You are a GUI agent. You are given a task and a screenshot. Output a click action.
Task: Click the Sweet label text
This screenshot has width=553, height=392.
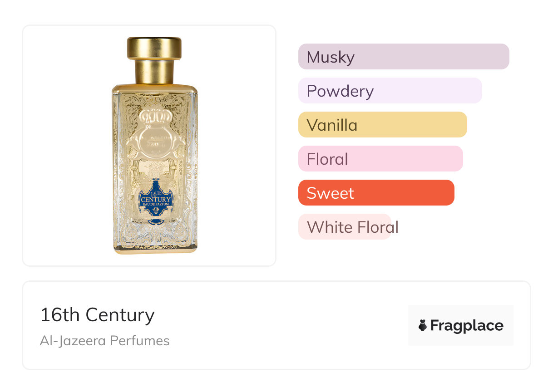click(330, 193)
